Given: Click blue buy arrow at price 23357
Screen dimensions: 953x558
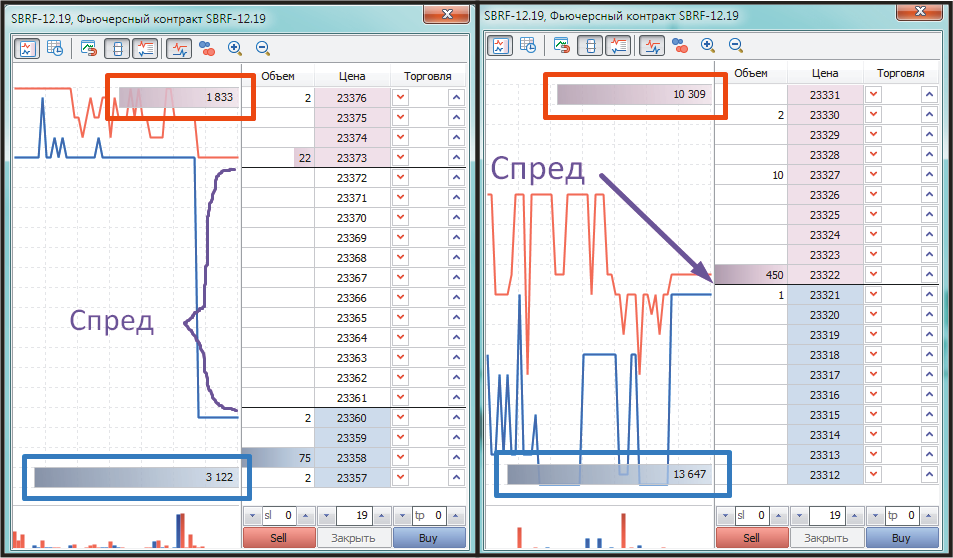Looking at the screenshot, I should [x=456, y=478].
